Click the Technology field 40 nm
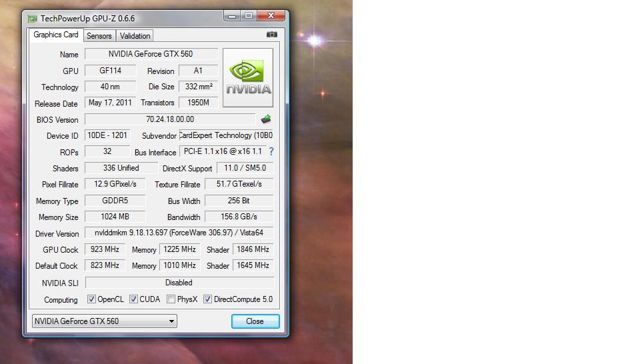Image resolution: width=640 pixels, height=364 pixels. coord(110,87)
